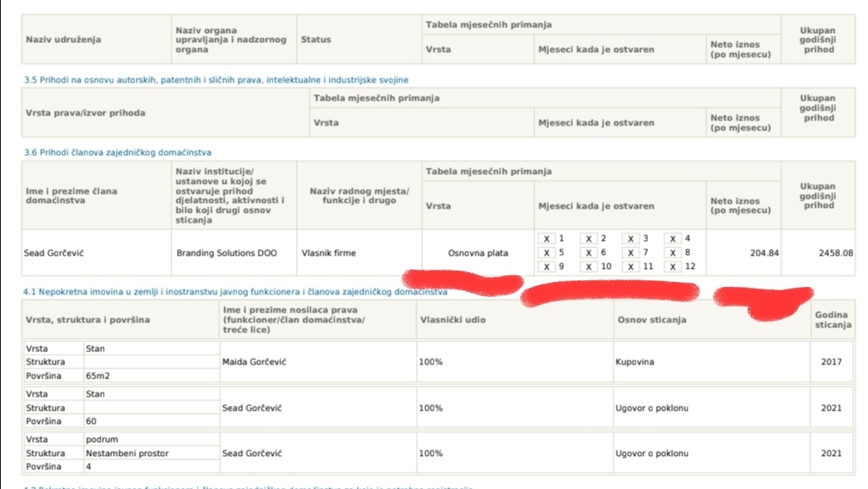
Task: Select the net amount 204.84
Action: pos(764,253)
